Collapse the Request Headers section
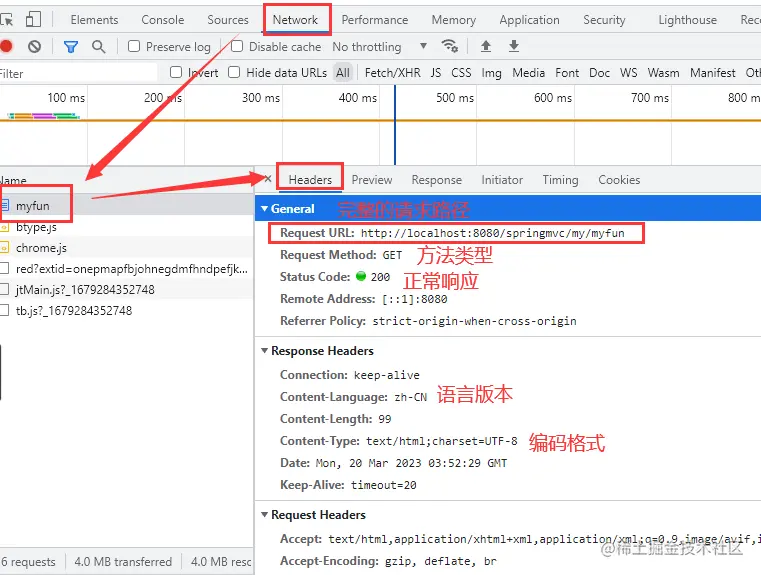This screenshot has height=575, width=761. pos(265,514)
